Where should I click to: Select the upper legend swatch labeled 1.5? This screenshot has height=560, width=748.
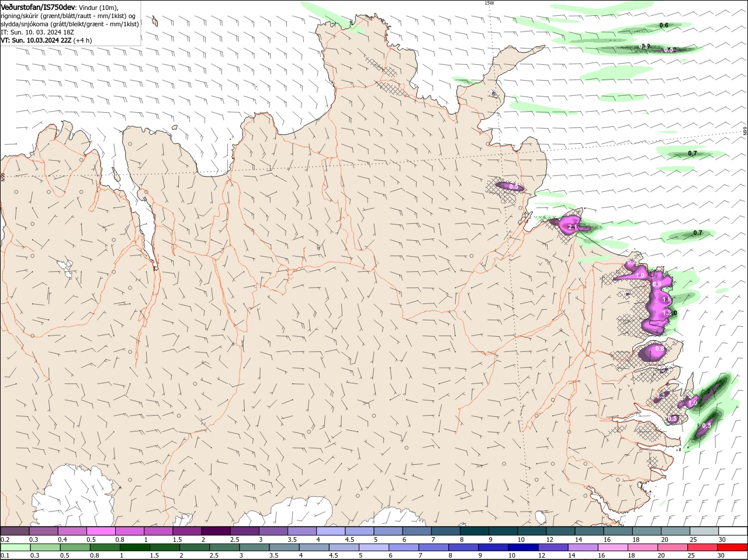[x=187, y=531]
